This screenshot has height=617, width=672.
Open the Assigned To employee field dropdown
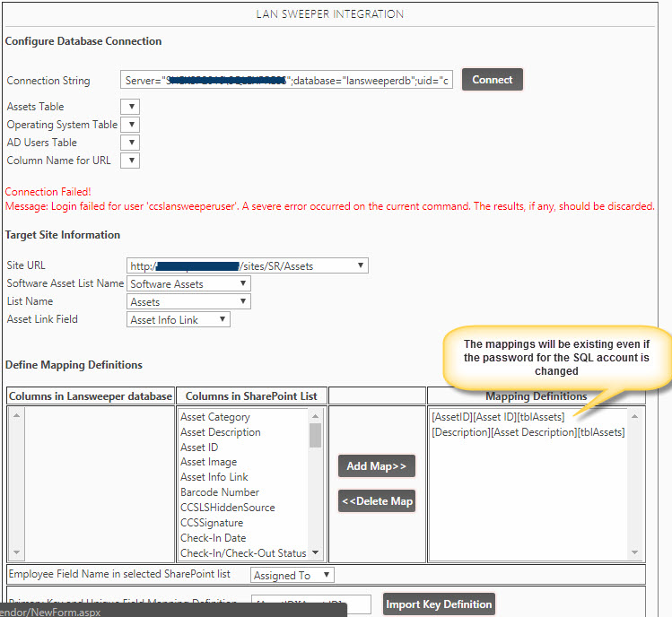coord(292,575)
